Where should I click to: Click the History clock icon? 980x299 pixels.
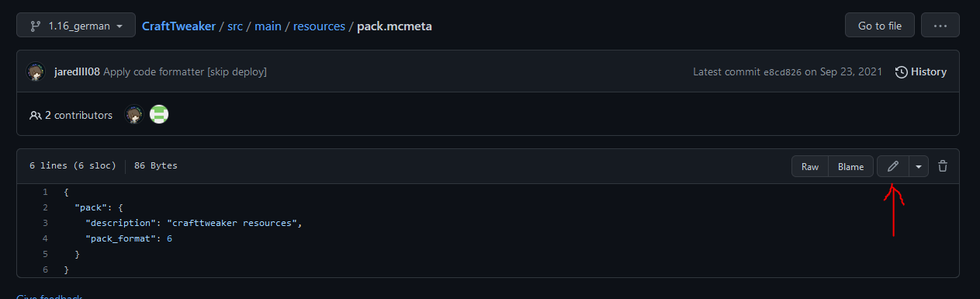point(901,71)
